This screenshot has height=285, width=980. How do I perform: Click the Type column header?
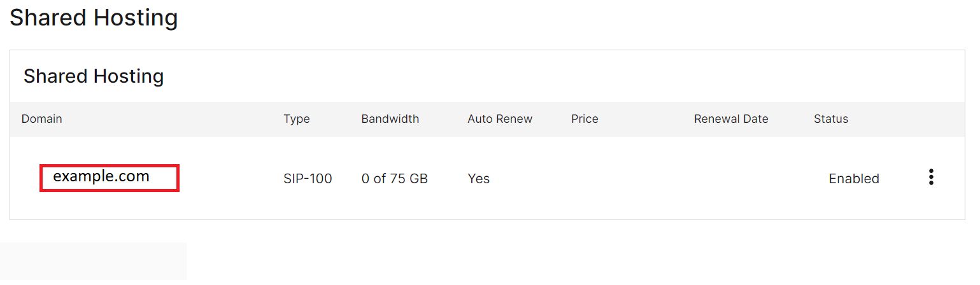(x=297, y=119)
